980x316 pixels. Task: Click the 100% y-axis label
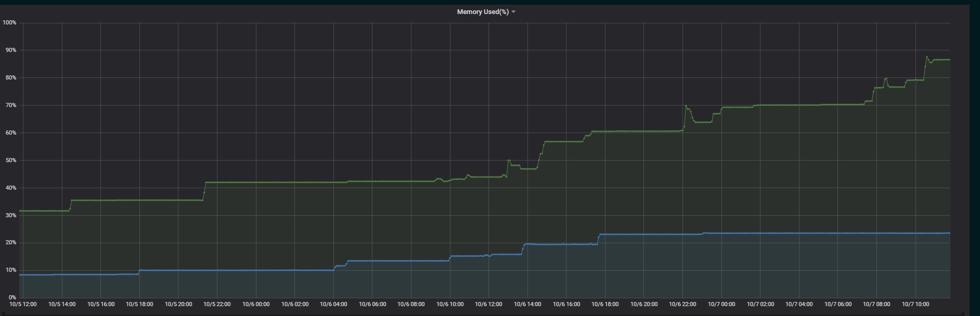(9, 23)
